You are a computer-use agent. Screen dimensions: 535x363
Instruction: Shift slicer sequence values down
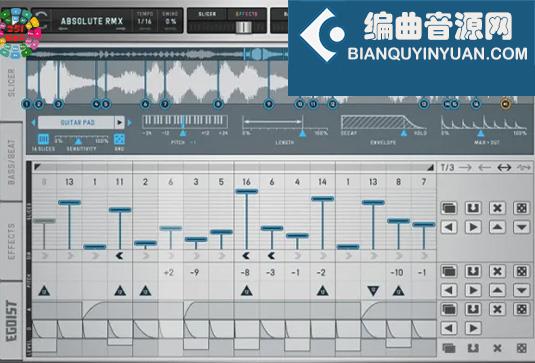click(x=522, y=227)
